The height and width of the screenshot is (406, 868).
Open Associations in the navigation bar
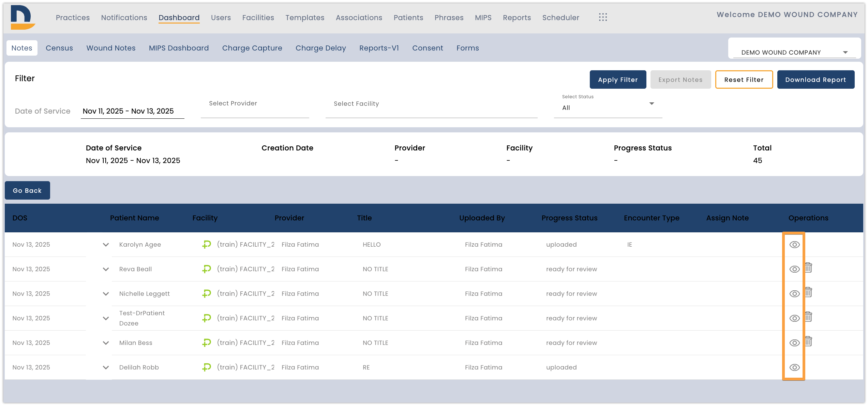tap(359, 17)
